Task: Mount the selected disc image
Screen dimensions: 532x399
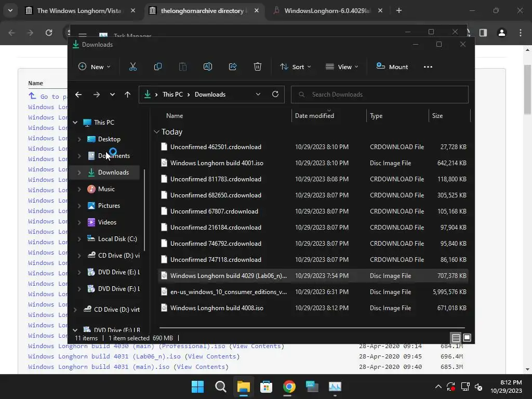Action: point(392,67)
